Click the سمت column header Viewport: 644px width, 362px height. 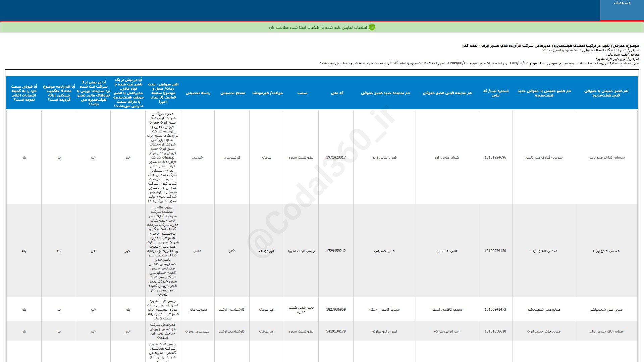[302, 93]
